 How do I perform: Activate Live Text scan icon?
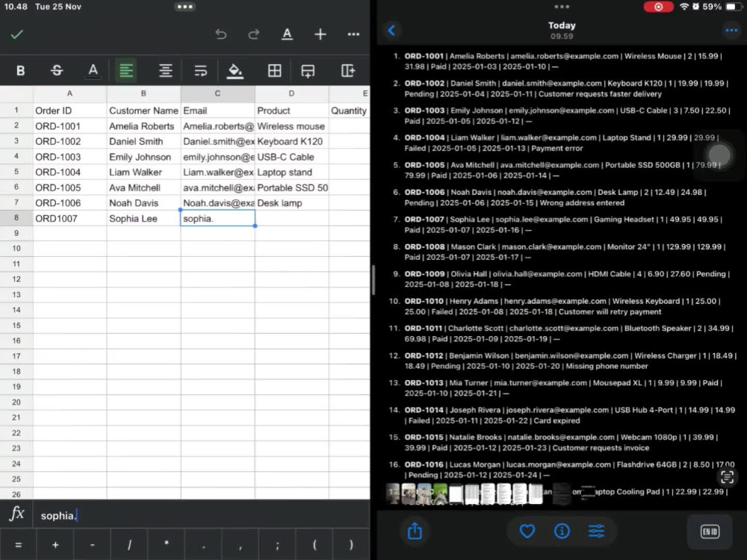click(728, 477)
